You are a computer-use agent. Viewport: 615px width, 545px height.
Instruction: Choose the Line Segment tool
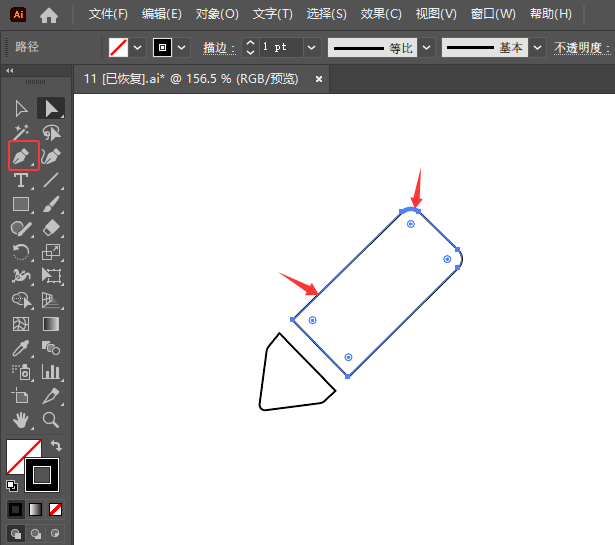coord(51,180)
